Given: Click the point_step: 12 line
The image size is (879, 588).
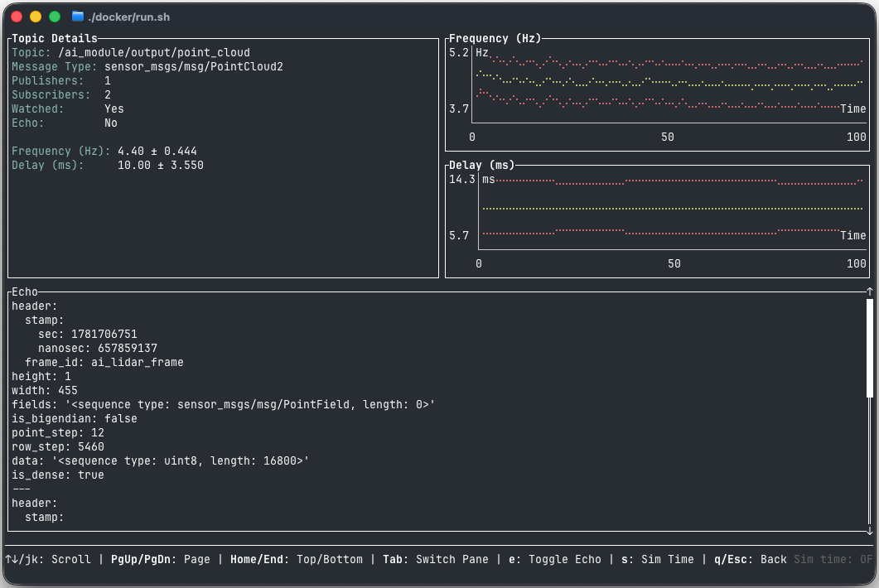Looking at the screenshot, I should tap(58, 433).
